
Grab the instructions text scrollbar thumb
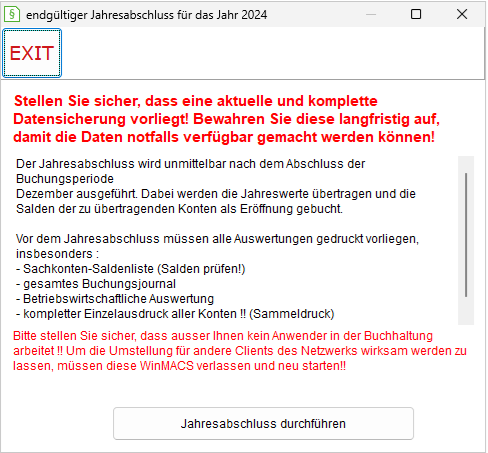click(x=466, y=235)
